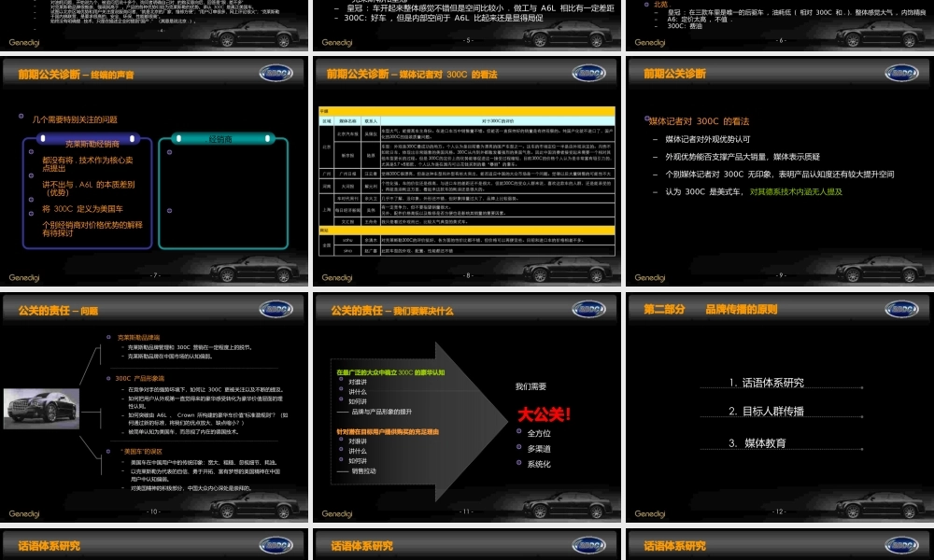Image resolution: width=934 pixels, height=560 pixels.
Task: Click the title 前期公关诊断 – 终端的声音
Action: [x=77, y=75]
